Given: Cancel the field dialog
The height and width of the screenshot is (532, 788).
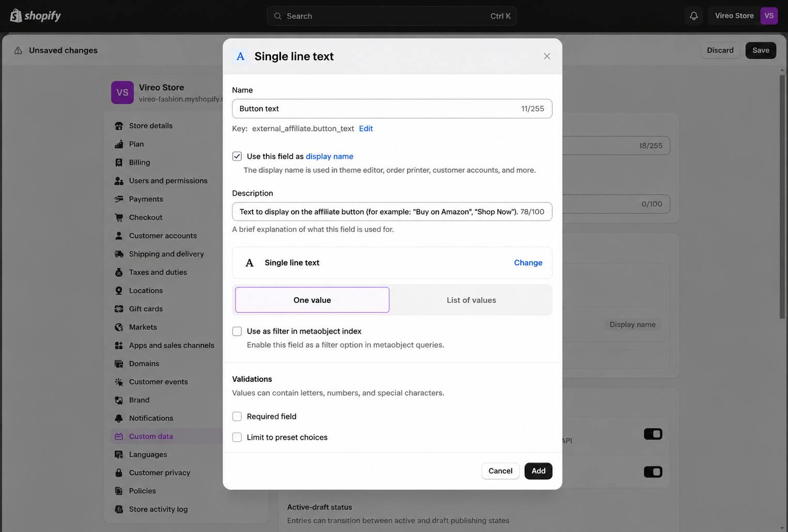Looking at the screenshot, I should [x=500, y=471].
